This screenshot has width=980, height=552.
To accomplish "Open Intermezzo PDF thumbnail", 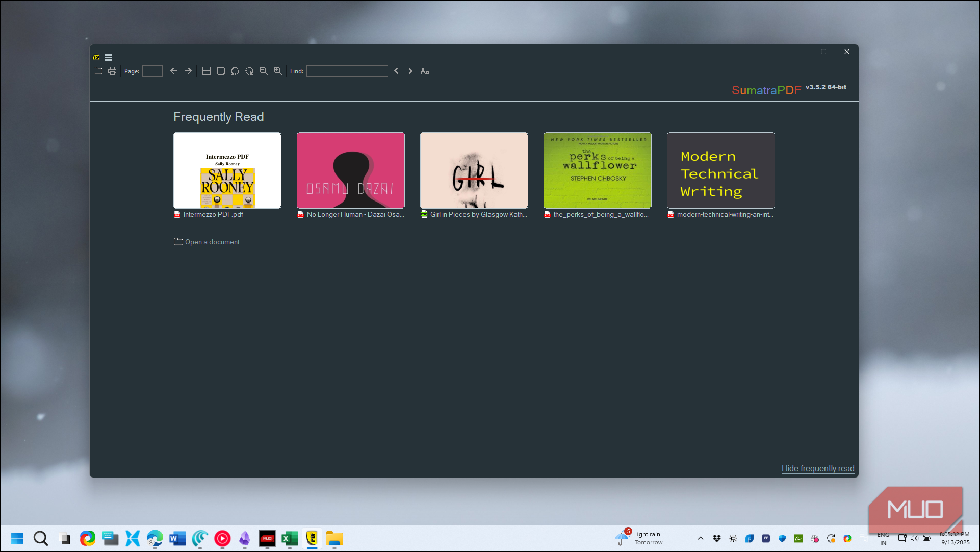I will [227, 170].
